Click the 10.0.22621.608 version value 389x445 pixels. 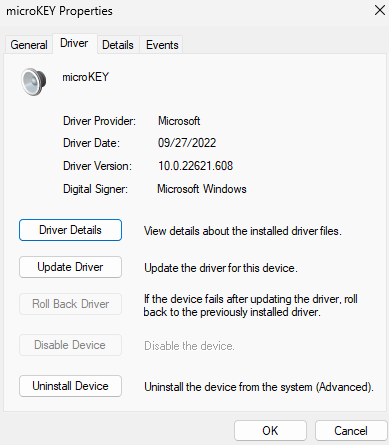click(x=196, y=166)
